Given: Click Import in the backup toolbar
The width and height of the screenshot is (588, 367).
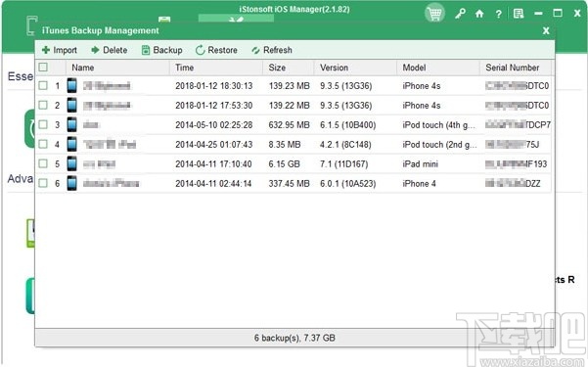Looking at the screenshot, I should click(60, 50).
